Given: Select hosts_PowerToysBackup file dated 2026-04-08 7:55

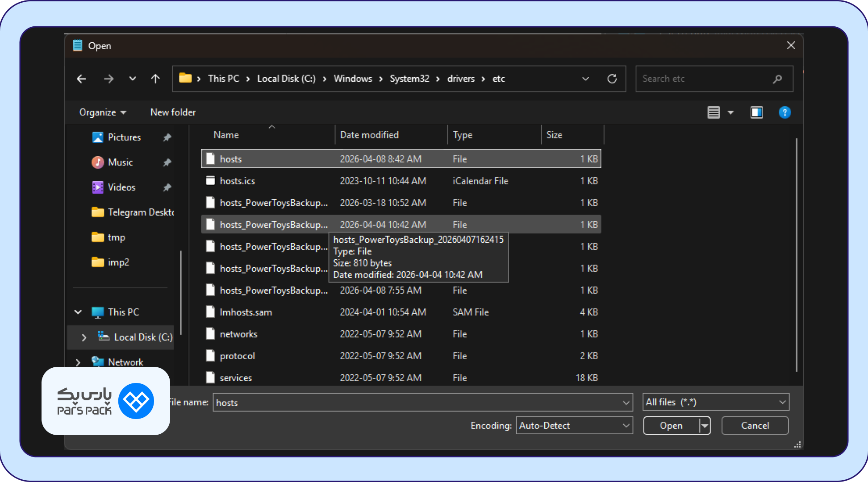Looking at the screenshot, I should [x=401, y=290].
